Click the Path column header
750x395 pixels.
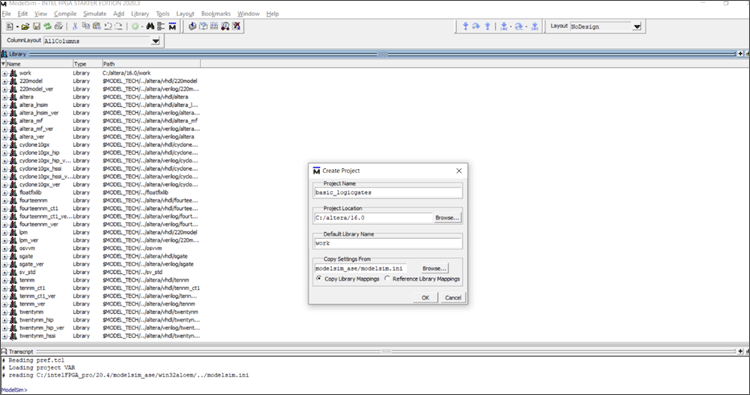[x=151, y=64]
